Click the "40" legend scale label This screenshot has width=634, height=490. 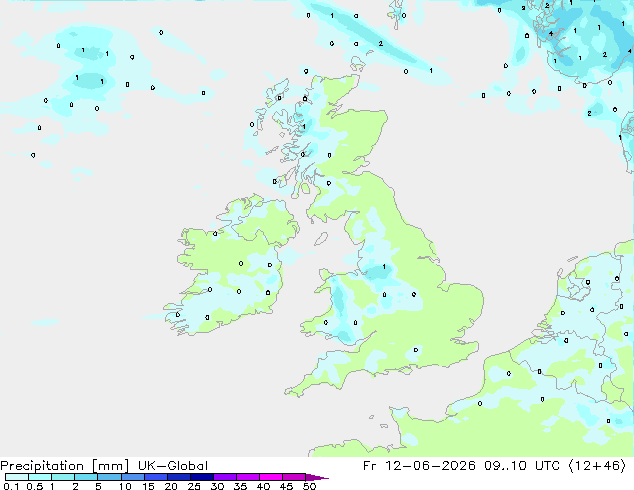tap(263, 486)
